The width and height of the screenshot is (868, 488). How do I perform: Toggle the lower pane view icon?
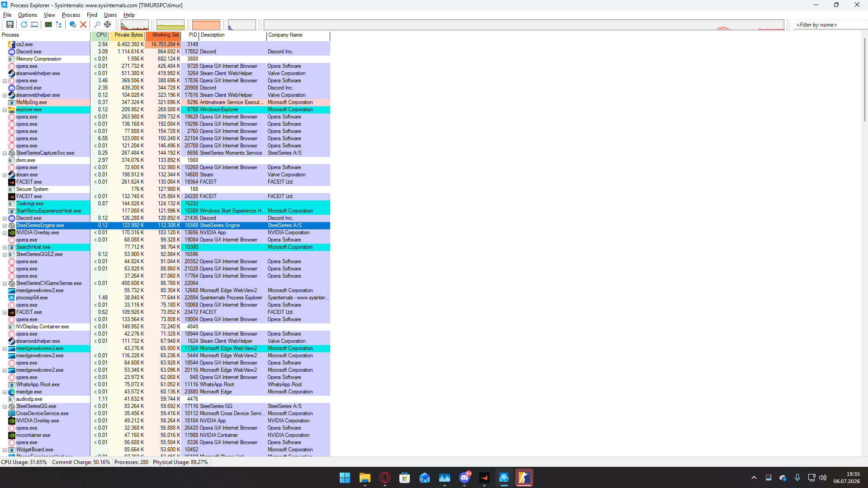pos(34,24)
